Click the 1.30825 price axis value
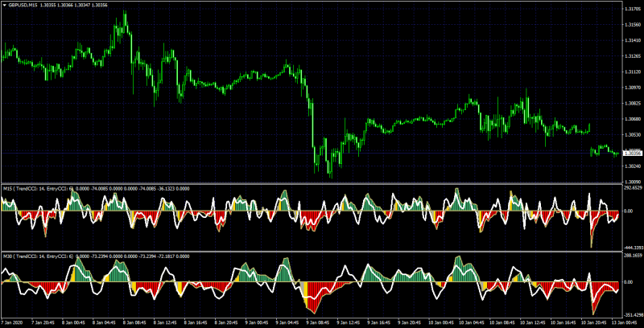The height and width of the screenshot is (328, 644). (x=633, y=104)
